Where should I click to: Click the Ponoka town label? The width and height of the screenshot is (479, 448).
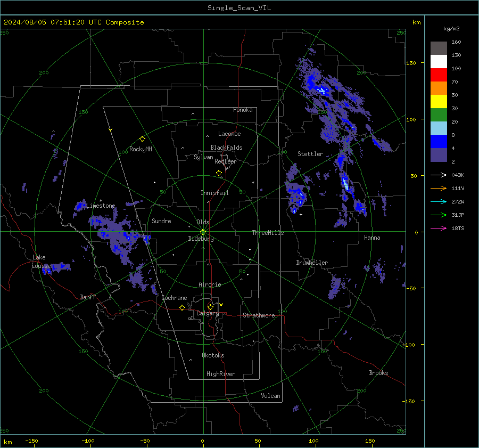coord(243,110)
